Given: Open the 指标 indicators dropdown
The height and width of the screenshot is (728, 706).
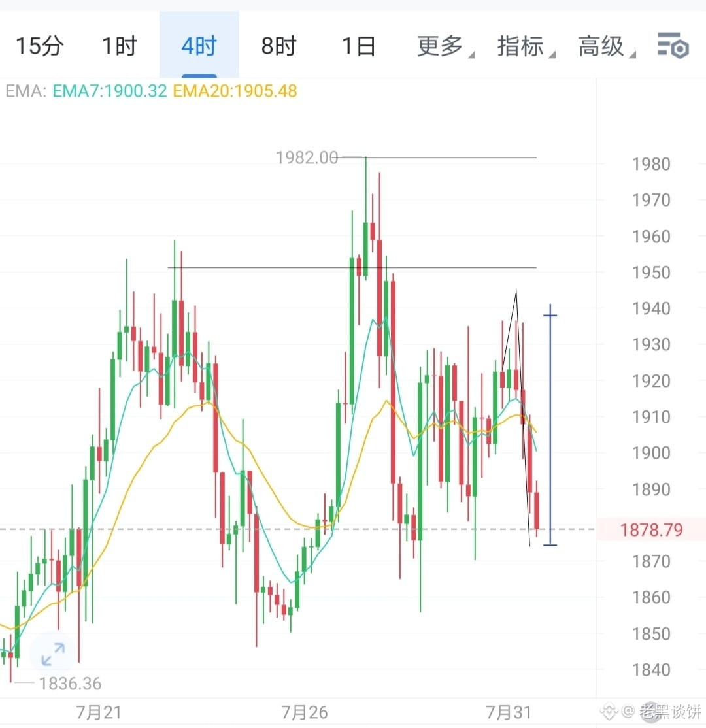Looking at the screenshot, I should point(526,46).
